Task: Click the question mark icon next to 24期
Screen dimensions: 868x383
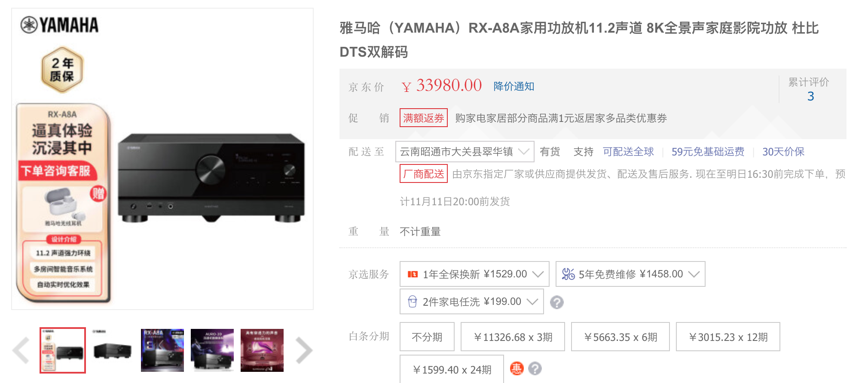Action: [535, 368]
